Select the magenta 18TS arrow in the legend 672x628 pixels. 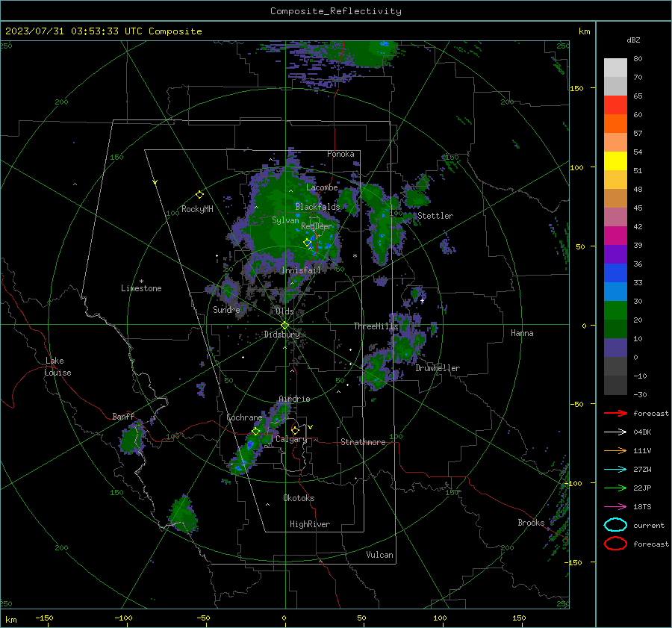tap(615, 507)
